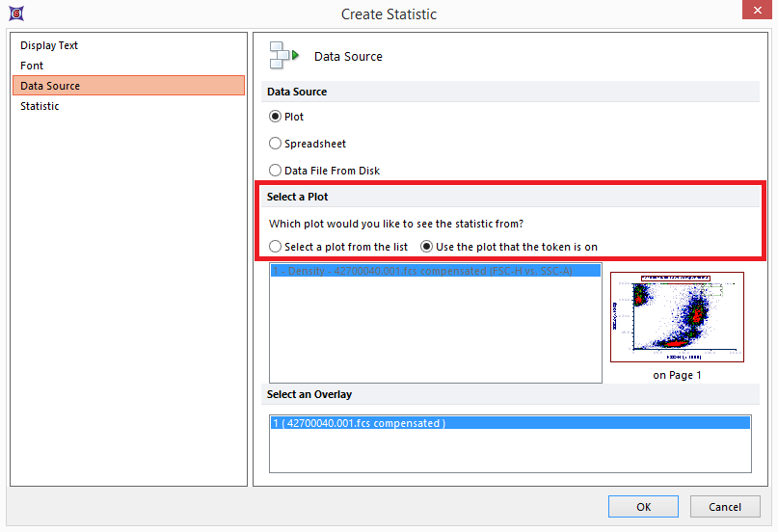Click the Data Source header icon
The width and height of the screenshot is (778, 532).
pyautogui.click(x=284, y=56)
